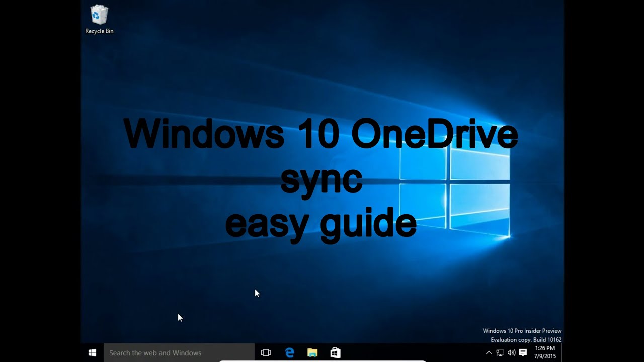Open the Recycle Bin desktop icon
The height and width of the screenshot is (362, 644).
pyautogui.click(x=99, y=20)
